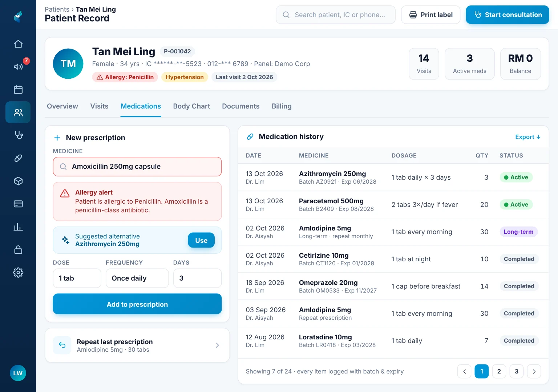Use the suggested Azithromycin alternative
This screenshot has width=558, height=392.
pyautogui.click(x=201, y=240)
